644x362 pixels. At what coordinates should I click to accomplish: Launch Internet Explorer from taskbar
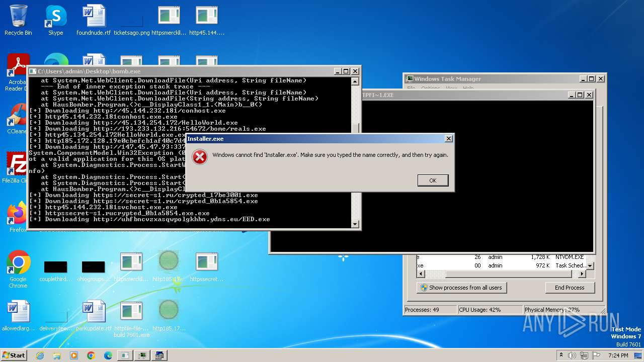click(x=40, y=355)
